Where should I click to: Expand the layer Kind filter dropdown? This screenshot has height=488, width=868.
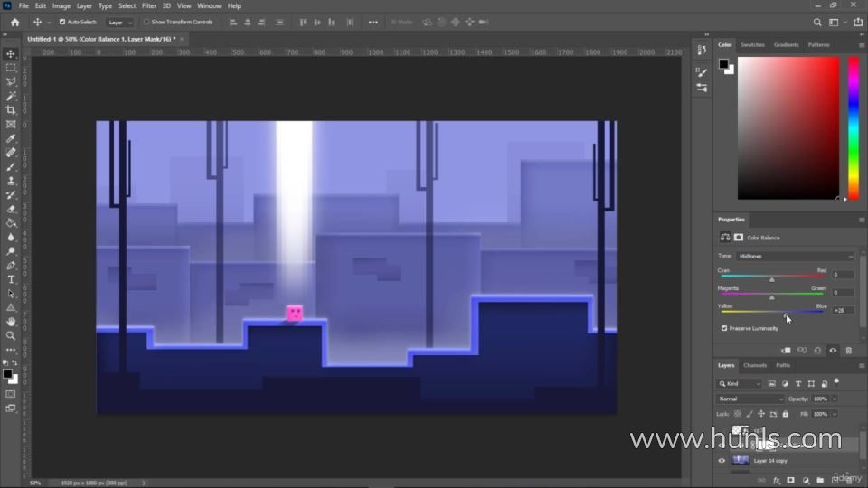740,383
